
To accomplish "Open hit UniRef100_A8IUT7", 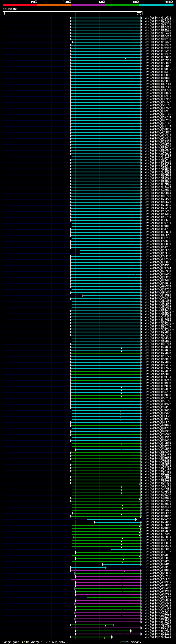I will tap(158, 570).
